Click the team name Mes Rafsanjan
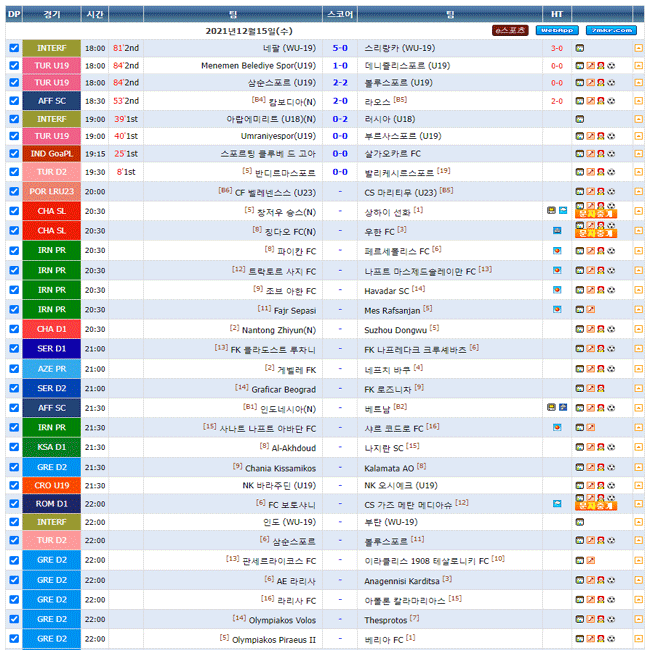Viewport: 650px width, 650px height. coord(392,310)
